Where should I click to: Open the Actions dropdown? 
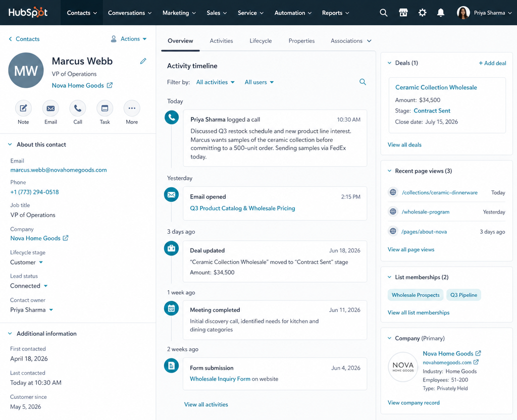[x=129, y=39]
